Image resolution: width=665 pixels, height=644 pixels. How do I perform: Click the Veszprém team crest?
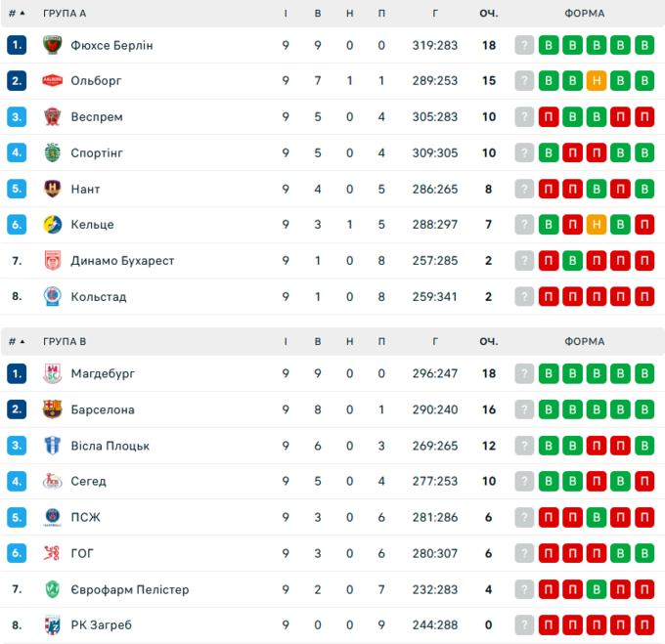53,117
